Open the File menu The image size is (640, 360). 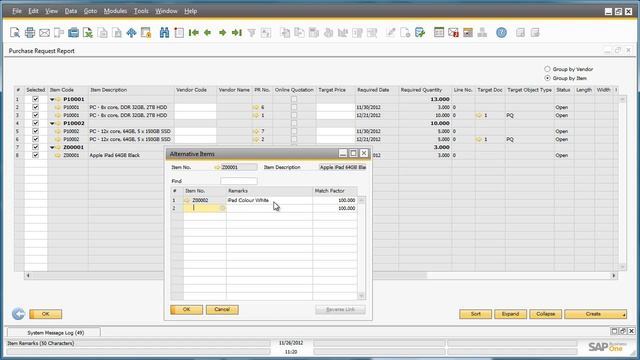tap(17, 11)
